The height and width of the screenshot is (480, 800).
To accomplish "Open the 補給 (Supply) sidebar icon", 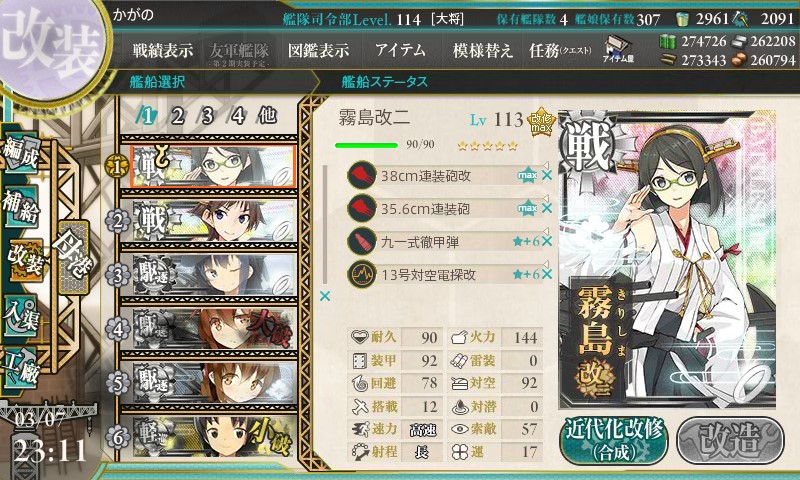I will pos(21,206).
